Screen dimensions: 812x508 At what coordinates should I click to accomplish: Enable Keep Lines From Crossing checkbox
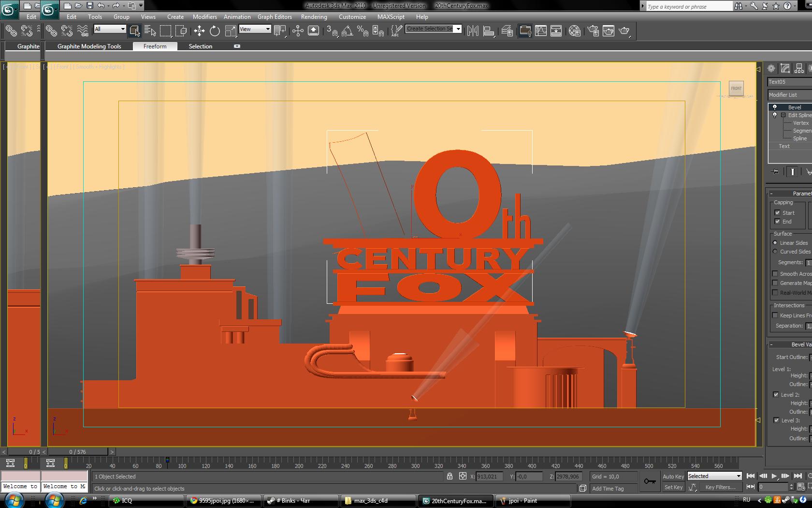pos(775,315)
